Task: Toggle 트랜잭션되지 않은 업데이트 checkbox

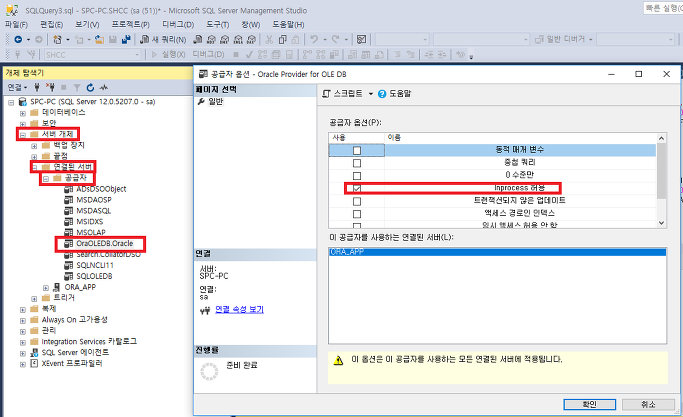Action: click(x=357, y=201)
